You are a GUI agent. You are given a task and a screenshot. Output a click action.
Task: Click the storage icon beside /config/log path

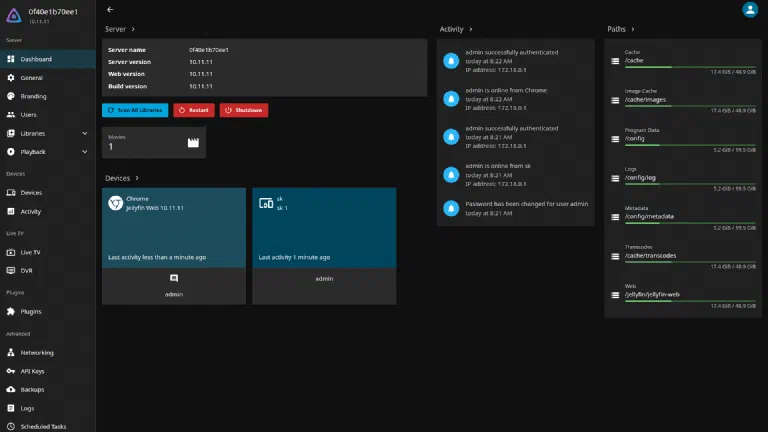tap(615, 178)
